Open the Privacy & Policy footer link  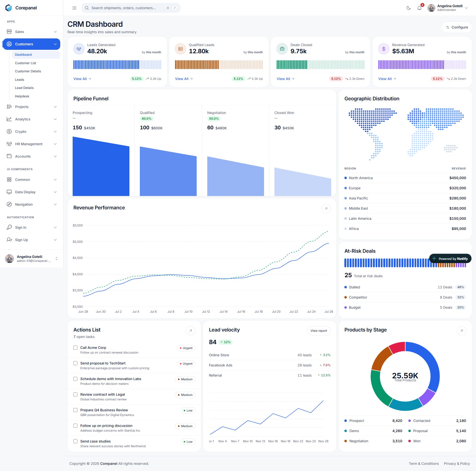pyautogui.click(x=457, y=464)
